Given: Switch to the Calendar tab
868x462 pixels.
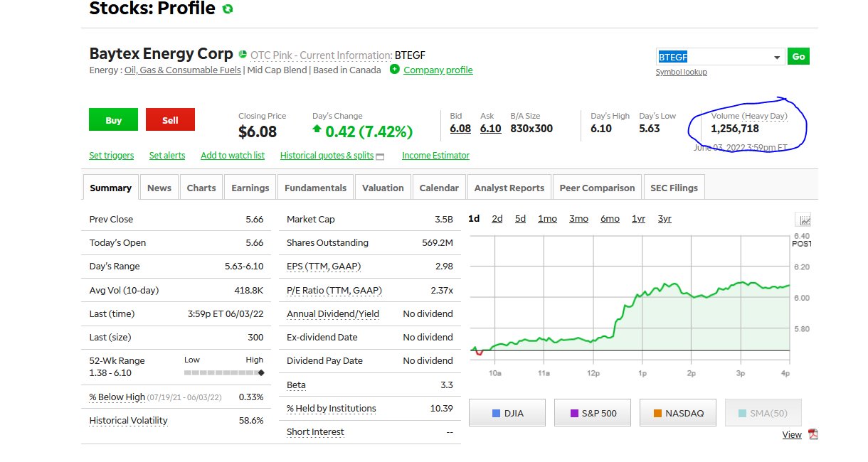Looking at the screenshot, I should tap(439, 188).
